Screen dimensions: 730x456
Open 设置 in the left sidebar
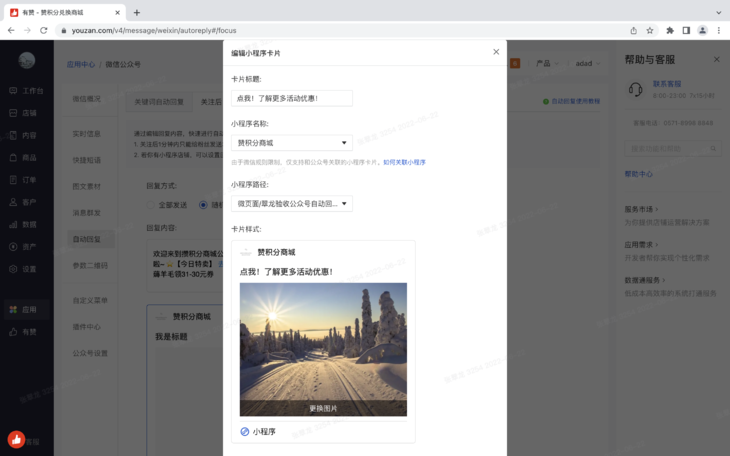point(27,269)
